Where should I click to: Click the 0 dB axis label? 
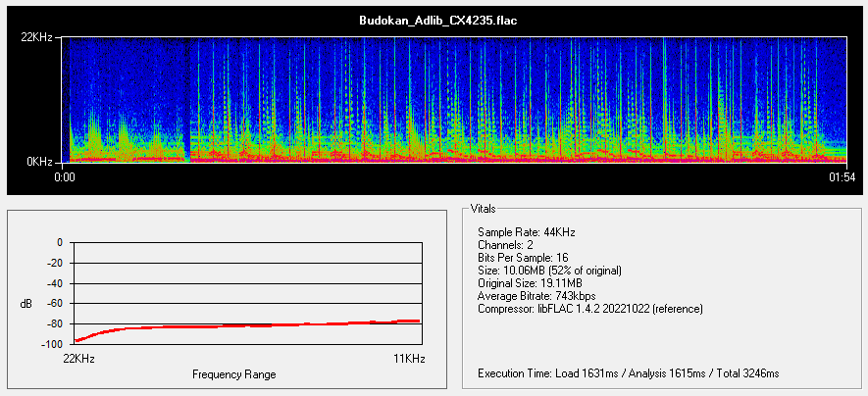pos(59,242)
